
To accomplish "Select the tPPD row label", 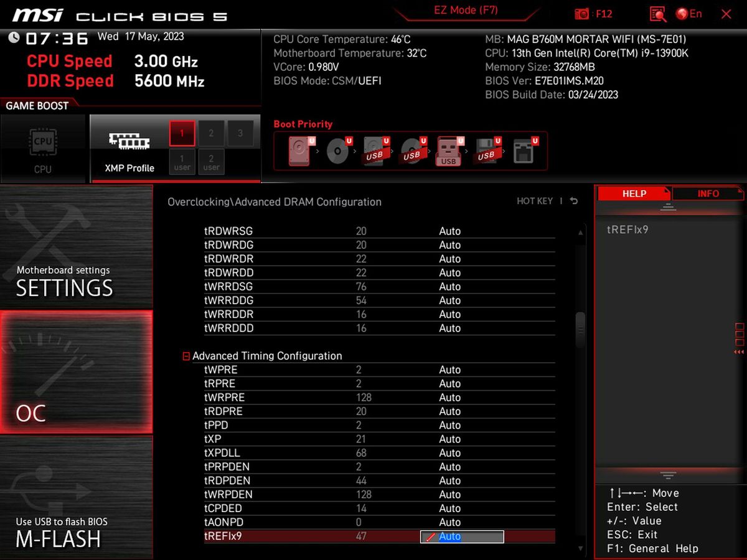I will click(215, 425).
